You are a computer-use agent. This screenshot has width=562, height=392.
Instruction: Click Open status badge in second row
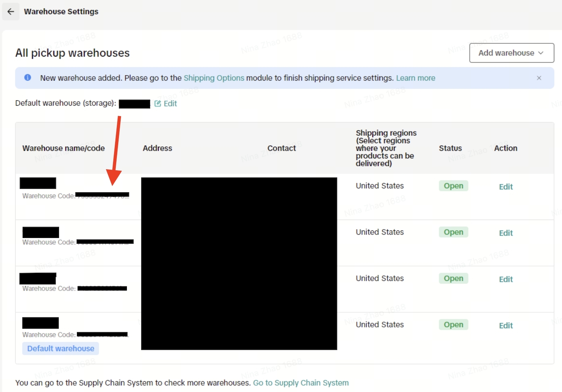click(453, 232)
